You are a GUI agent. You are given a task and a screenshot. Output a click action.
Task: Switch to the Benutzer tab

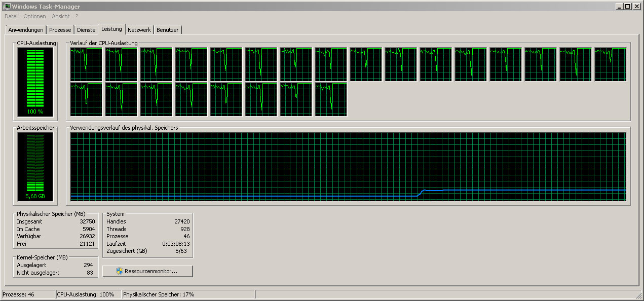168,30
